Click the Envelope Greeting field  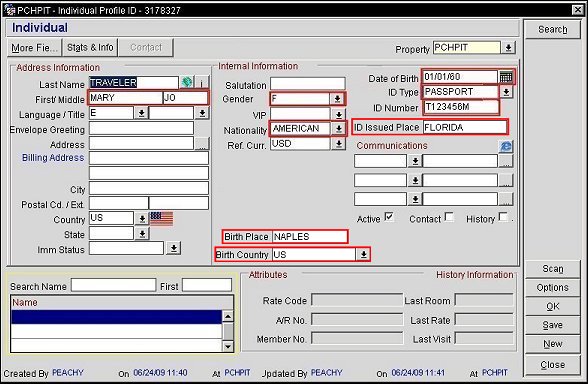pyautogui.click(x=141, y=129)
